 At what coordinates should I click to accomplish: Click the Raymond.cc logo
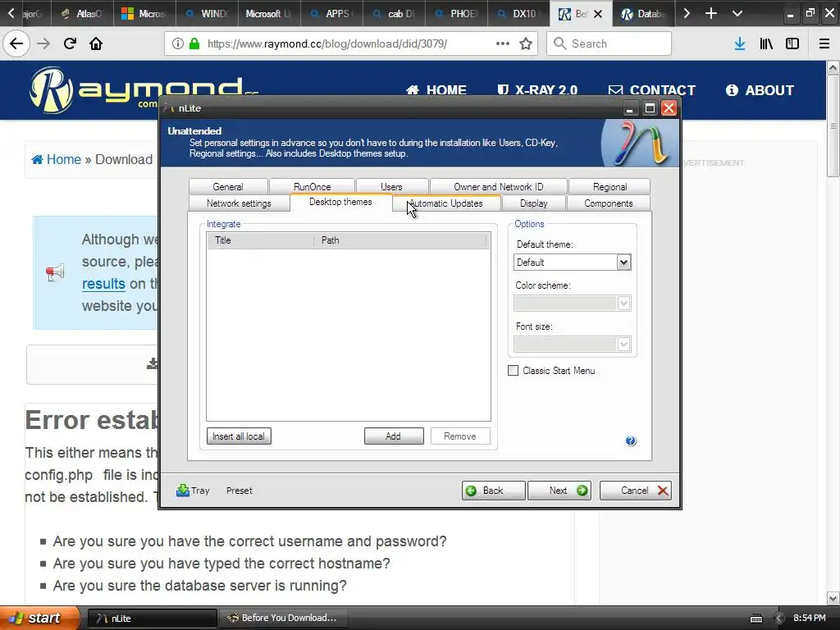tap(144, 90)
